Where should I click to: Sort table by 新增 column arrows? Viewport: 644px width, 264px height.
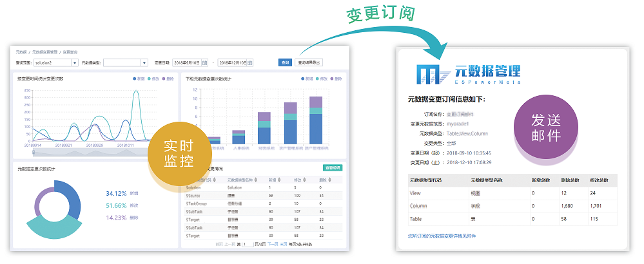[278, 180]
